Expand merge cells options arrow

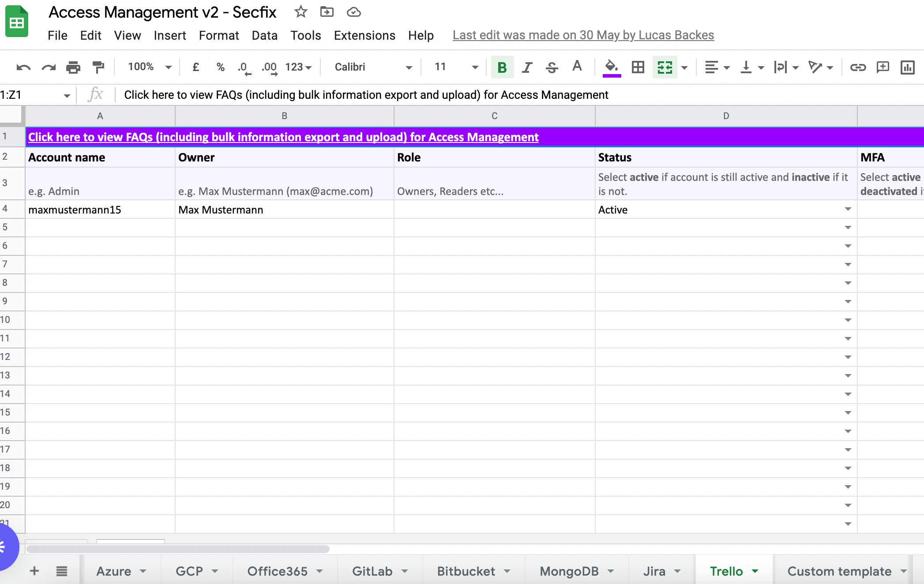684,67
